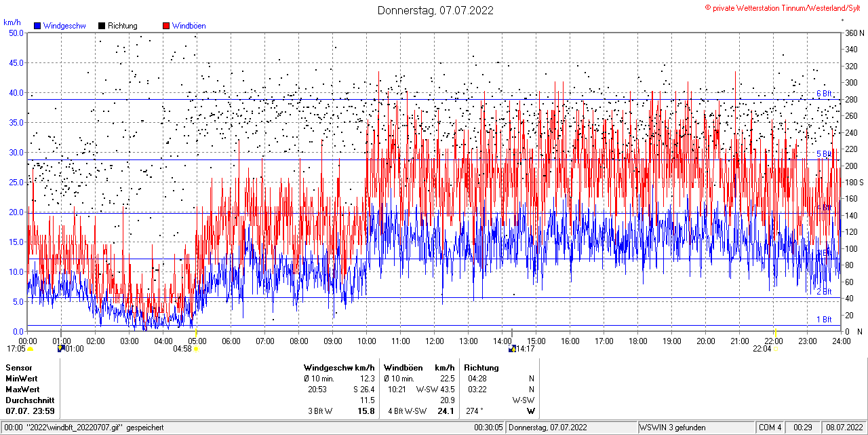Click the 10:21 max gust time
The height and width of the screenshot is (435, 868).
tap(397, 390)
